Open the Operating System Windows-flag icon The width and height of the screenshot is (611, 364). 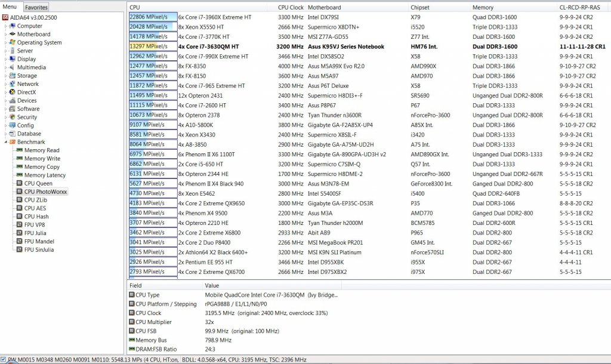tap(12, 42)
